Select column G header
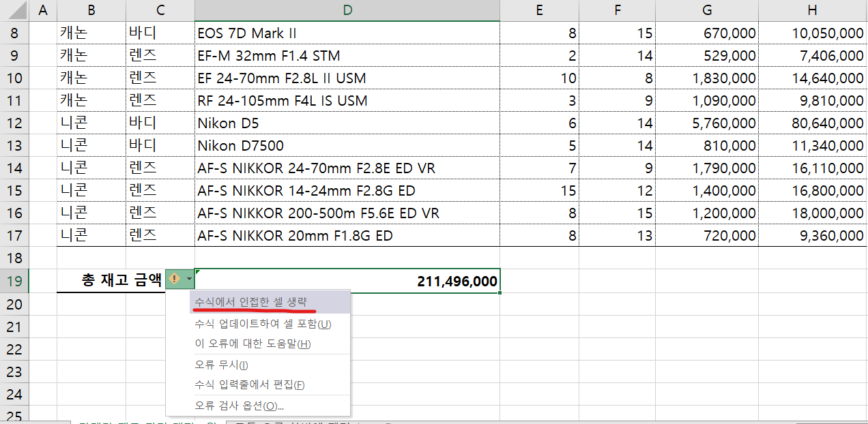Viewport: 868px width, 424px height. [707, 10]
